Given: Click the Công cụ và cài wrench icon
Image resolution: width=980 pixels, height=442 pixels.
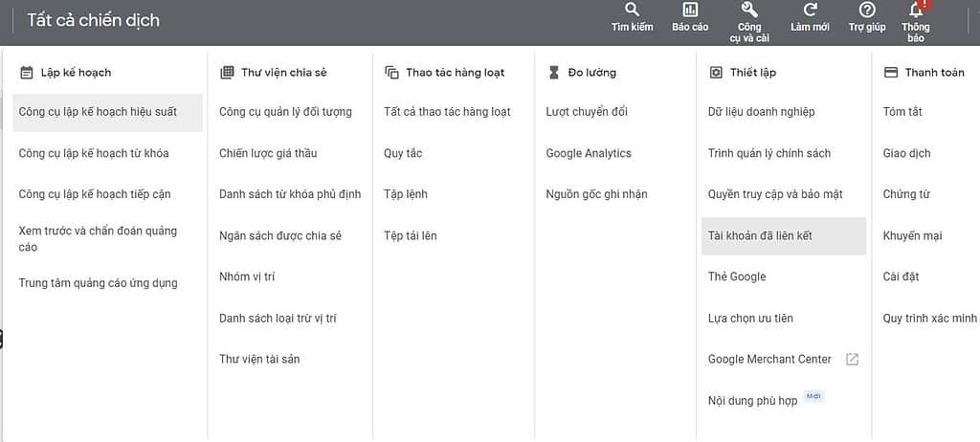Looking at the screenshot, I should [749, 11].
